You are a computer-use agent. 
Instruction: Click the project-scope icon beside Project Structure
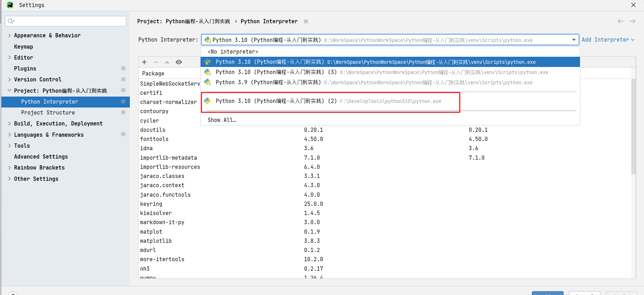[x=123, y=112]
